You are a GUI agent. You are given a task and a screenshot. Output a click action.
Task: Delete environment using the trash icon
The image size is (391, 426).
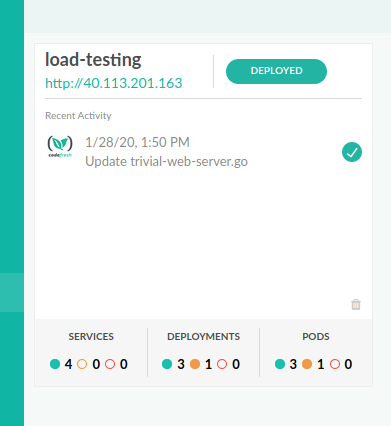point(356,304)
